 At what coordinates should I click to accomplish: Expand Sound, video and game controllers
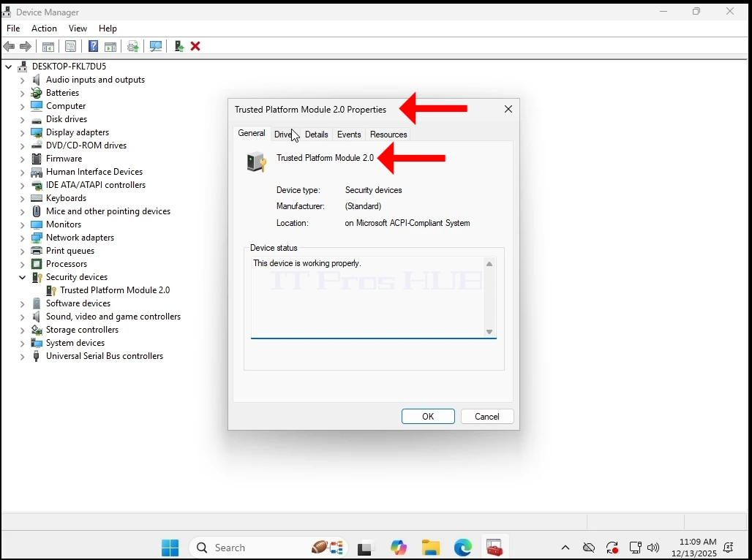[22, 317]
